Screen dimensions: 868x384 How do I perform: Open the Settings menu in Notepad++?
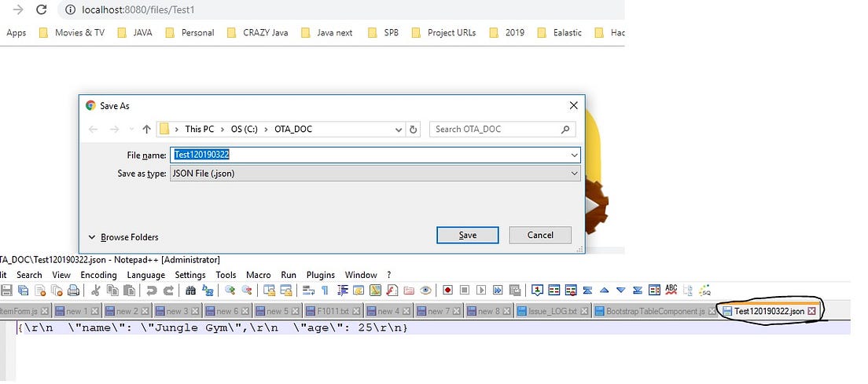click(x=190, y=275)
